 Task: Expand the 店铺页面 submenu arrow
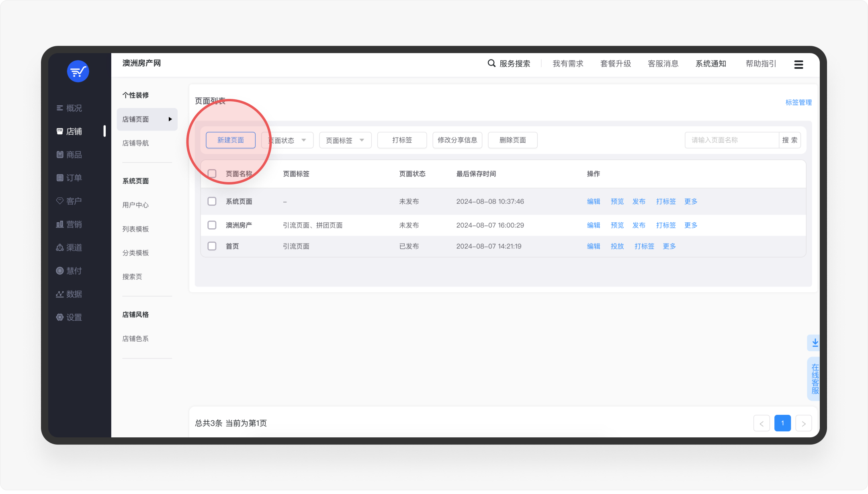pos(170,119)
